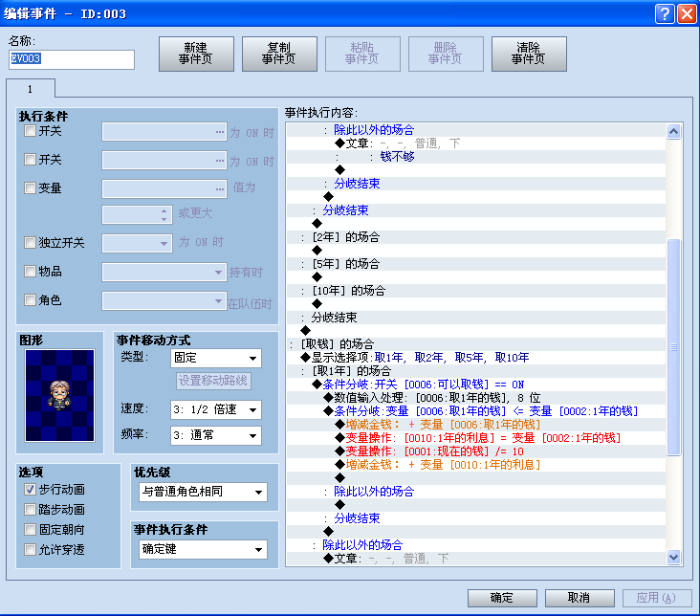Click the ellipsis button of first 开关 field

(x=220, y=132)
